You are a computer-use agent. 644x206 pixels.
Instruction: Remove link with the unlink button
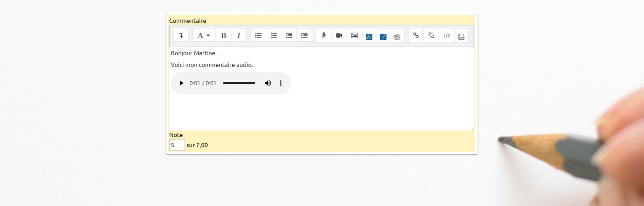click(x=431, y=36)
